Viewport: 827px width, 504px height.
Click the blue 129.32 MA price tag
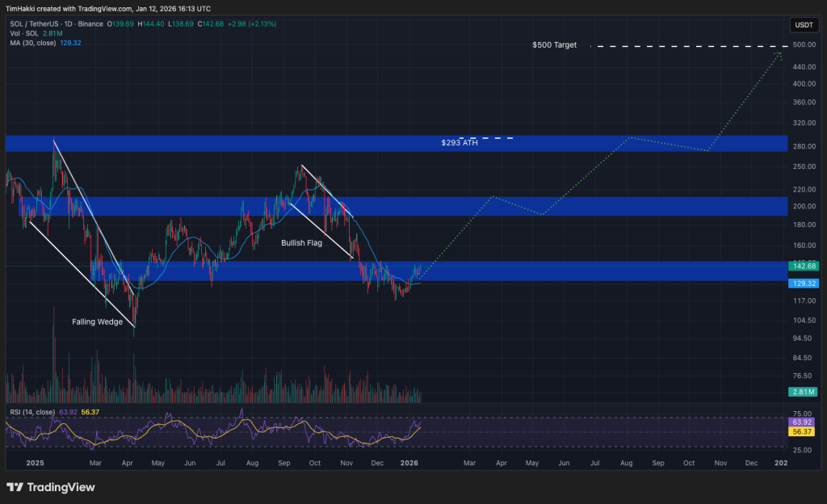(803, 283)
